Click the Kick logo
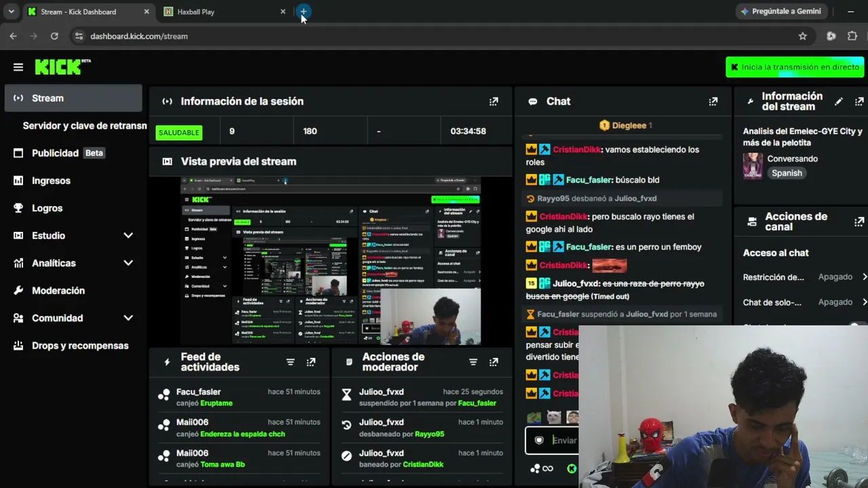This screenshot has height=488, width=868. (x=62, y=66)
